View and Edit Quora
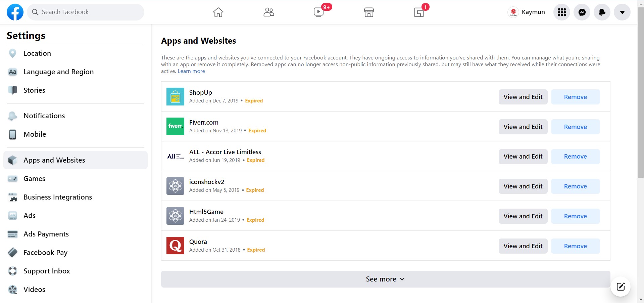 523,246
